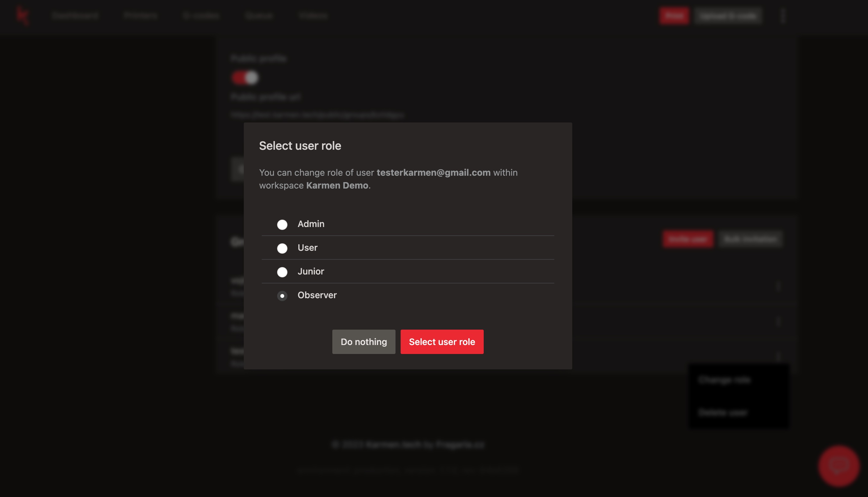
Task: Select the Admin radio button
Action: pyautogui.click(x=282, y=224)
